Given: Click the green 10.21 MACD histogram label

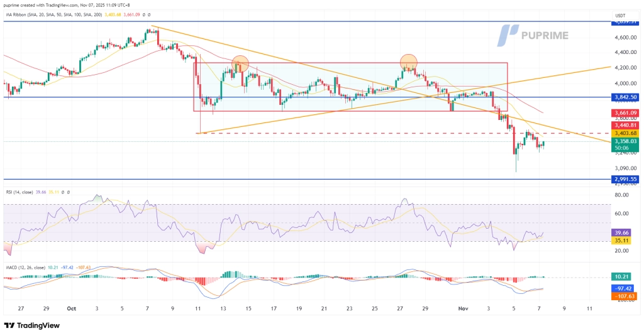Looking at the screenshot, I should coord(625,276).
